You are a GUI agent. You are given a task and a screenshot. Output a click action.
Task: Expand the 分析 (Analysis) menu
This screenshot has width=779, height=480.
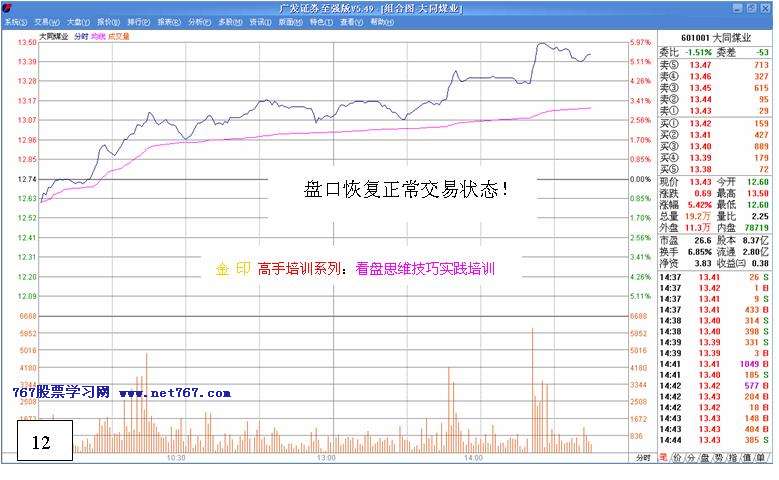[198, 21]
